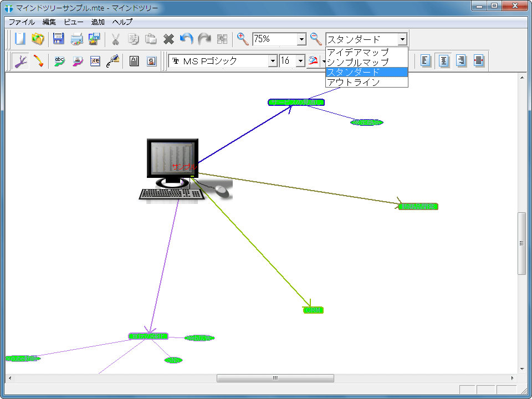Select the orange arrow link tool
The image size is (532, 399).
pyautogui.click(x=38, y=61)
